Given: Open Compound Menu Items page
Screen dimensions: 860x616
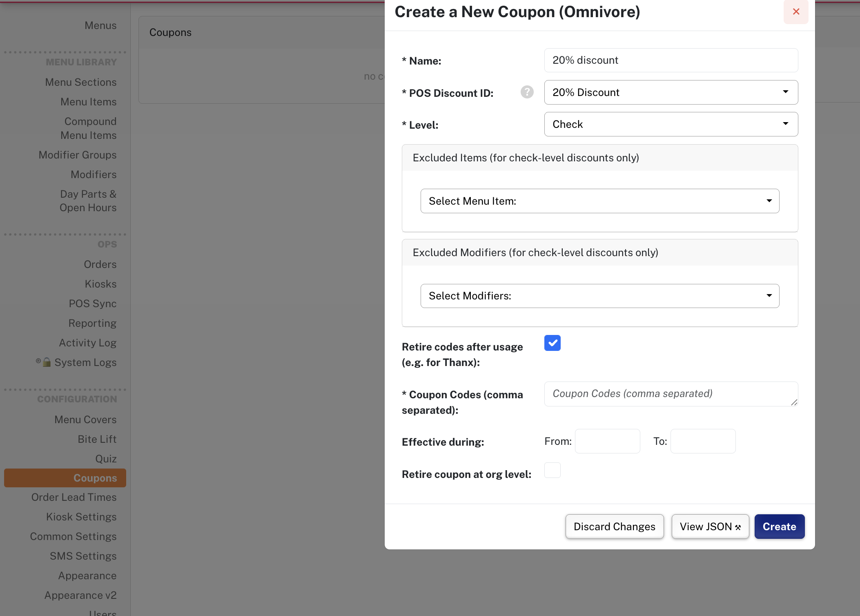Looking at the screenshot, I should tap(89, 128).
